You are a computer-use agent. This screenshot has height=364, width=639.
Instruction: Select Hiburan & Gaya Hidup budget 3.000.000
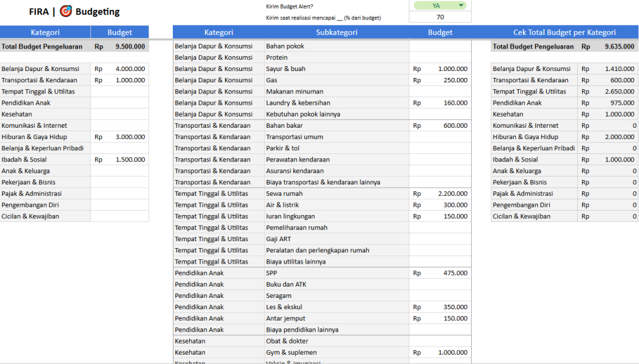120,136
